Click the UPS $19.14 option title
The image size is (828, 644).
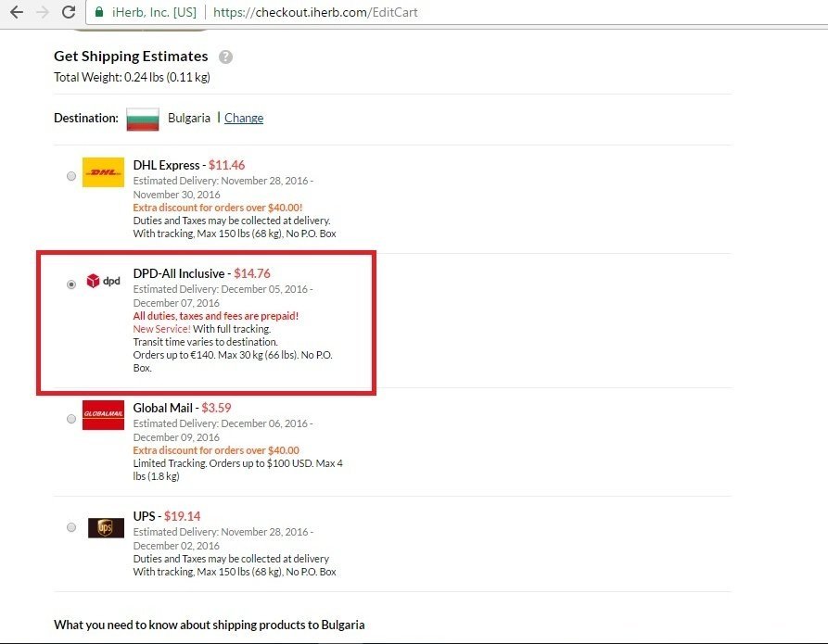click(166, 516)
